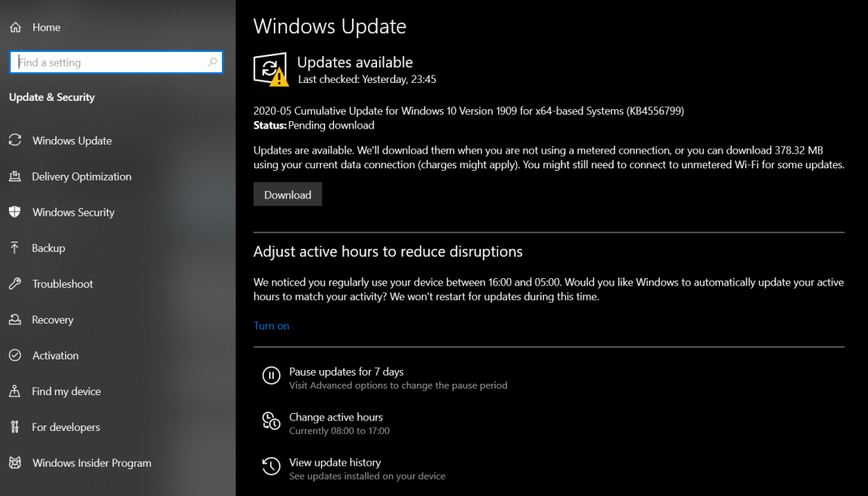Click inside the Find a setting box
The height and width of the screenshot is (496, 868).
[x=114, y=62]
